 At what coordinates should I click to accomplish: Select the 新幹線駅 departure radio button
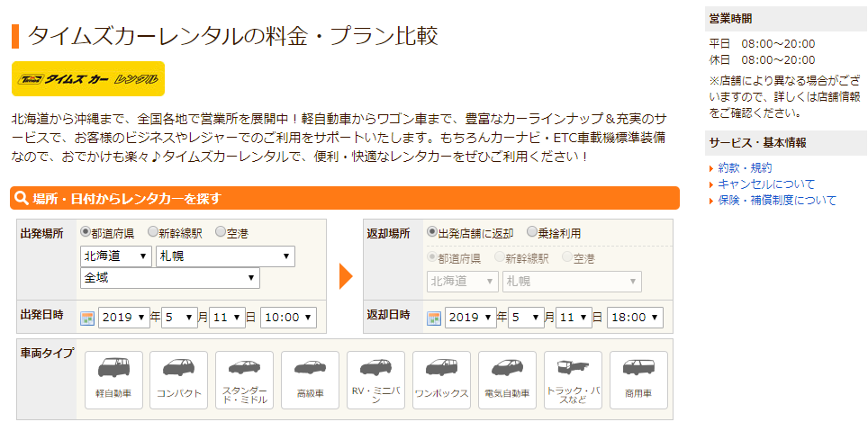click(x=153, y=233)
